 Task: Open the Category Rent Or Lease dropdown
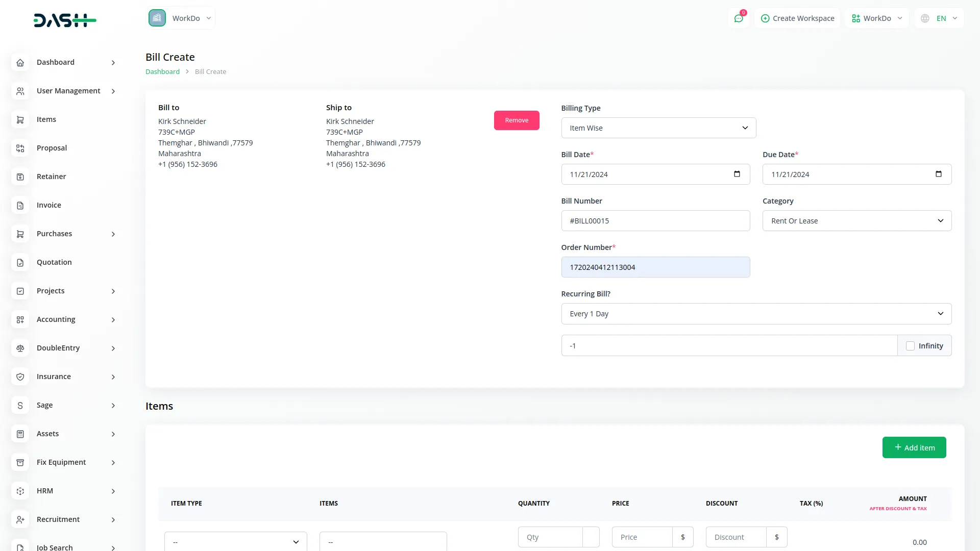pos(856,221)
